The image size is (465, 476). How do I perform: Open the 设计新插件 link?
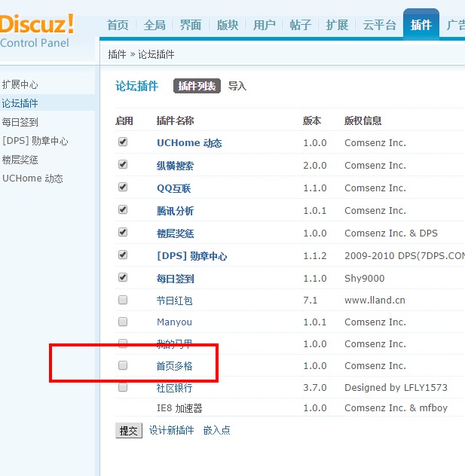(x=172, y=430)
